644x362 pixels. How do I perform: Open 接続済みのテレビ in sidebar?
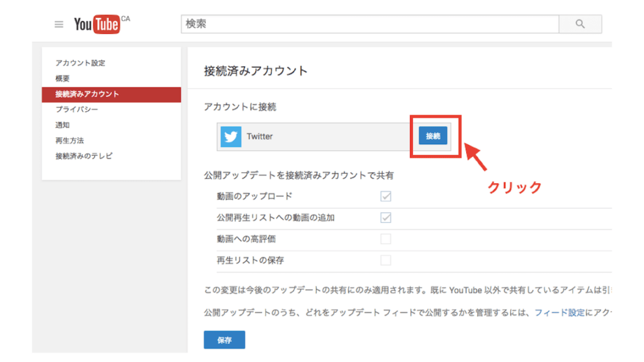(x=84, y=156)
